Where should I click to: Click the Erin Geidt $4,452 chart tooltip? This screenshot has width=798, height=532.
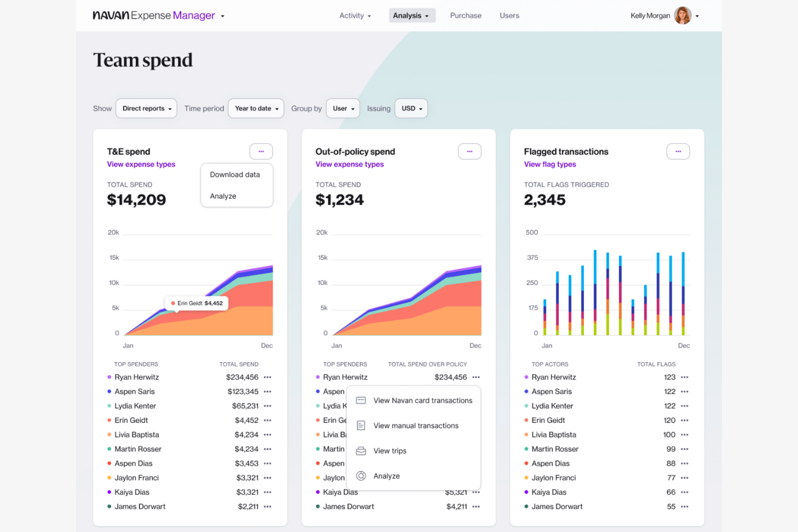(x=197, y=303)
